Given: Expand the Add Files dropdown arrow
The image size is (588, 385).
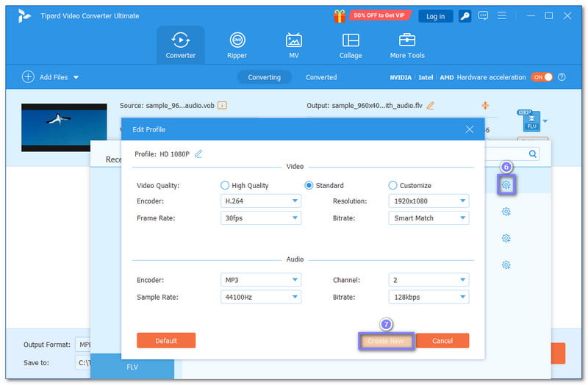Looking at the screenshot, I should (x=76, y=77).
